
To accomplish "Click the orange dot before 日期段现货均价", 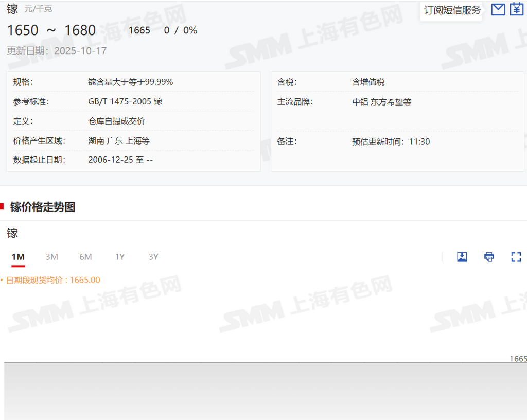I will pos(2,281).
